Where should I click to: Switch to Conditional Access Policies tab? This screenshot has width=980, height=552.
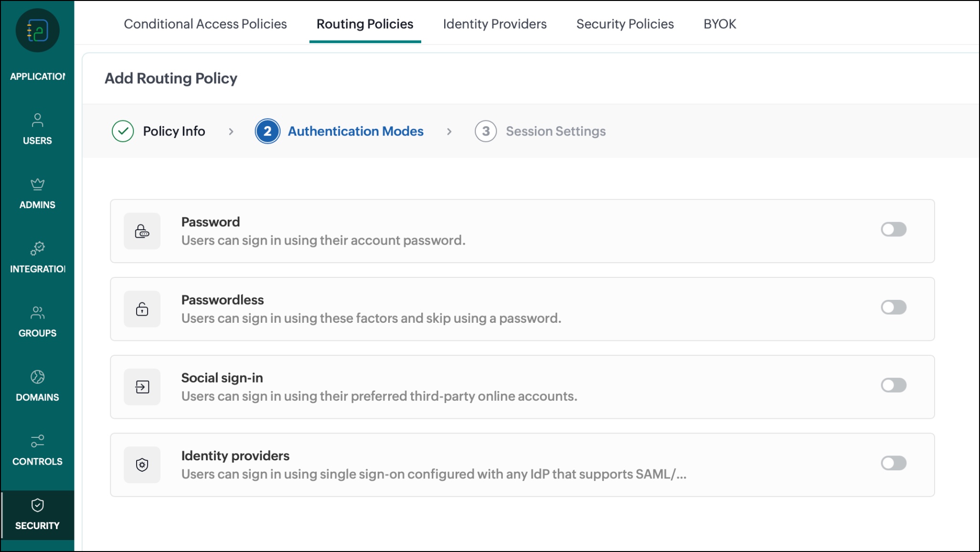[x=205, y=24]
